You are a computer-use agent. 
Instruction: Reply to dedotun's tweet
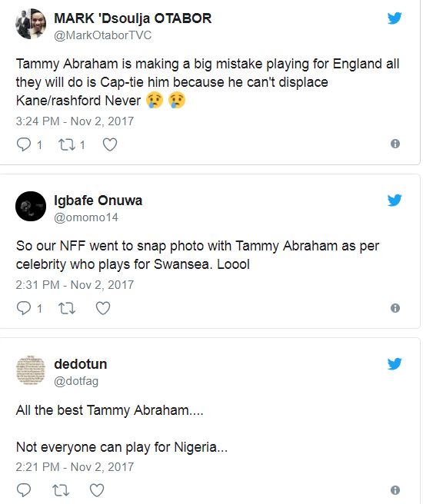pos(24,490)
